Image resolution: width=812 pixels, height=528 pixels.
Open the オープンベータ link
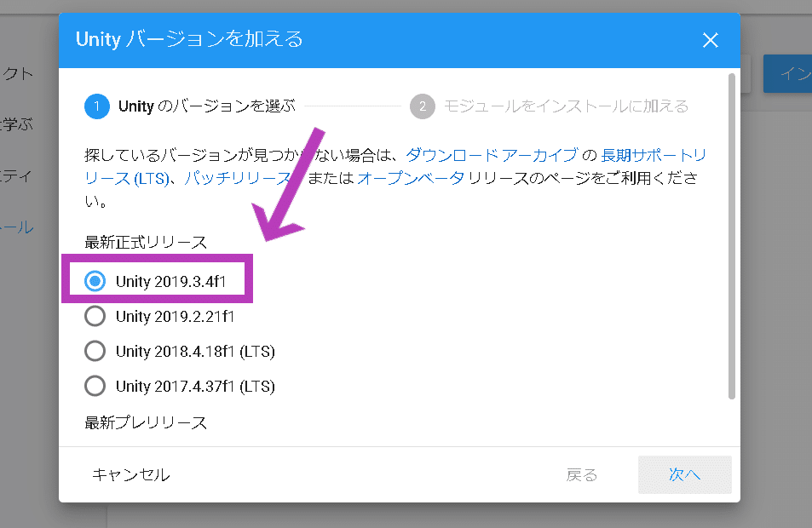411,178
